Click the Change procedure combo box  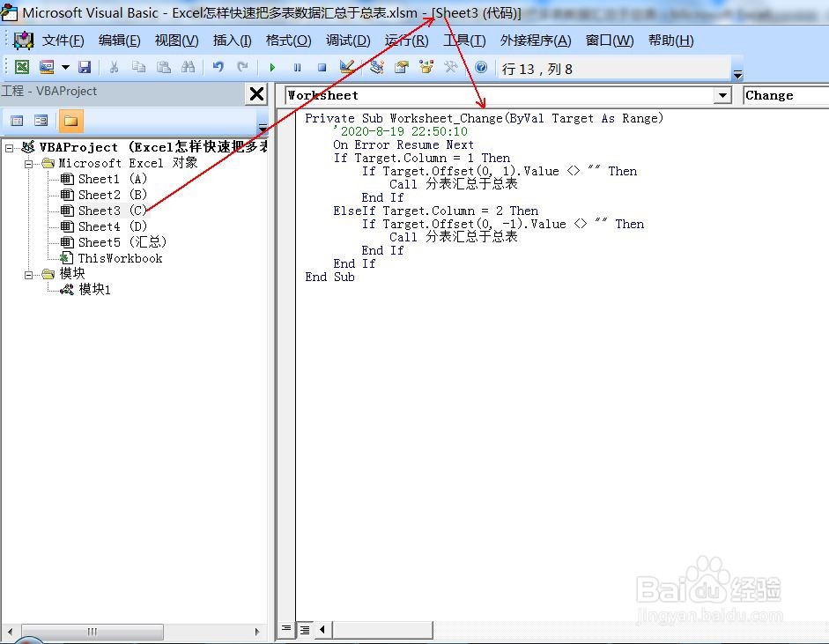[786, 96]
